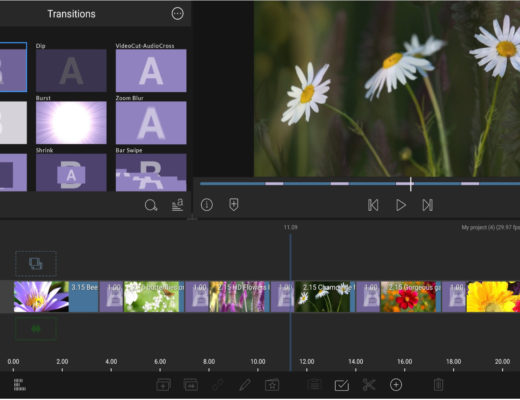Split clip with the scissors icon
This screenshot has height=400, width=520.
[x=369, y=385]
